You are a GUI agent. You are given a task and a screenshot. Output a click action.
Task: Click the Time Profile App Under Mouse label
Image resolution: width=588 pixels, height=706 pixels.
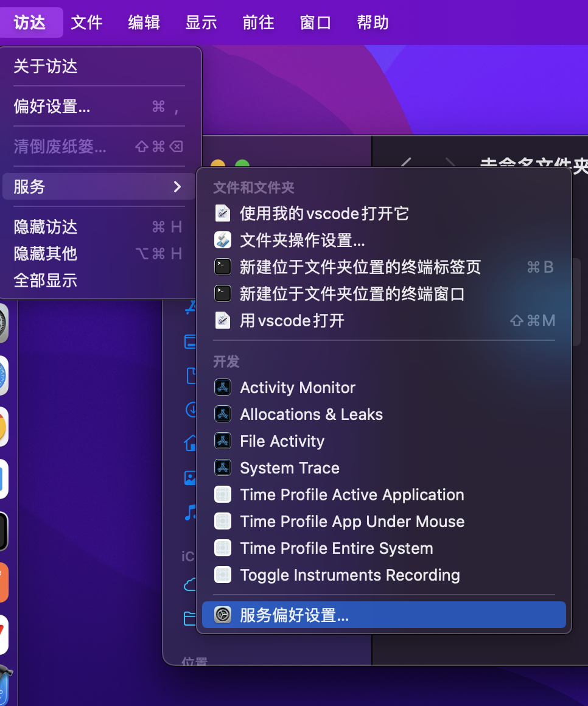(352, 522)
